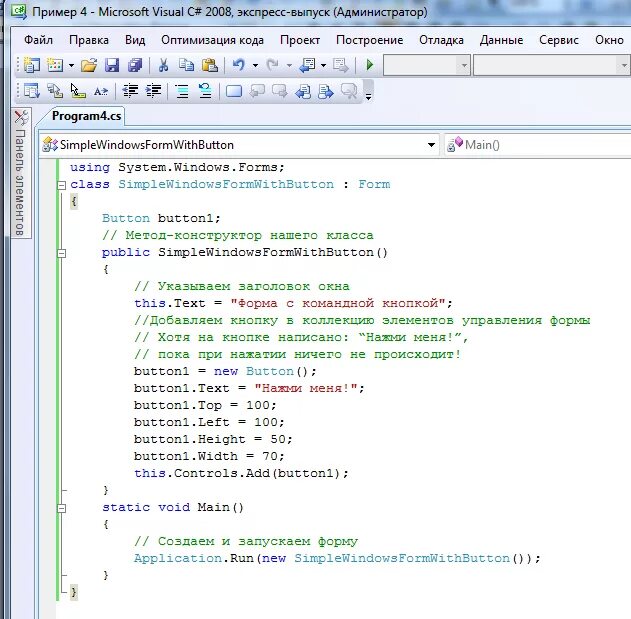631x619 pixels.
Task: Open the Проект menu
Action: [300, 40]
